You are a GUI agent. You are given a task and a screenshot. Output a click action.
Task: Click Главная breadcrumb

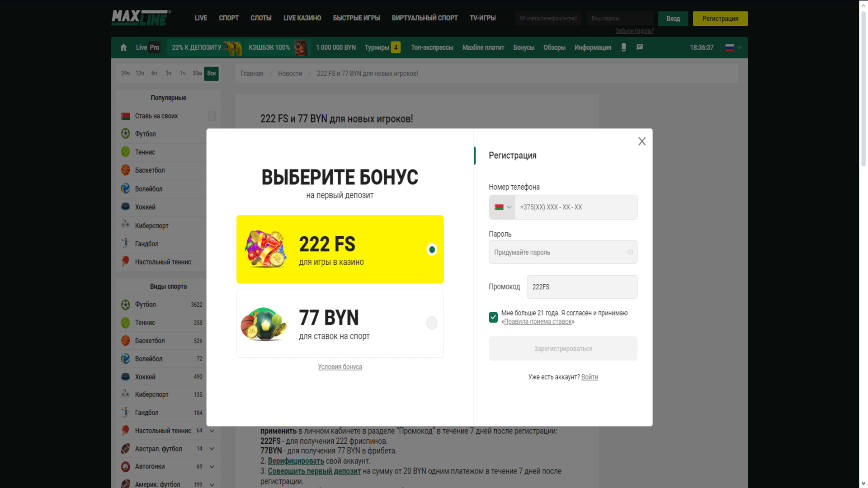252,74
